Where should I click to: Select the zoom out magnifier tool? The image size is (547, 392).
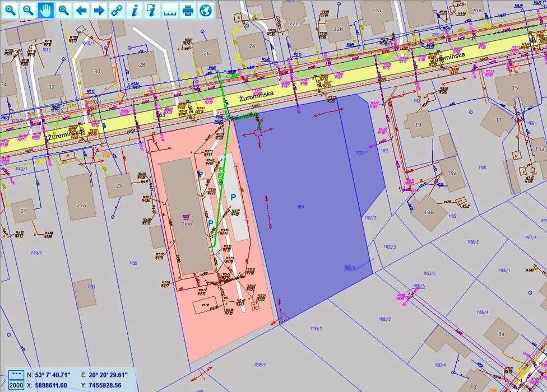click(x=28, y=10)
